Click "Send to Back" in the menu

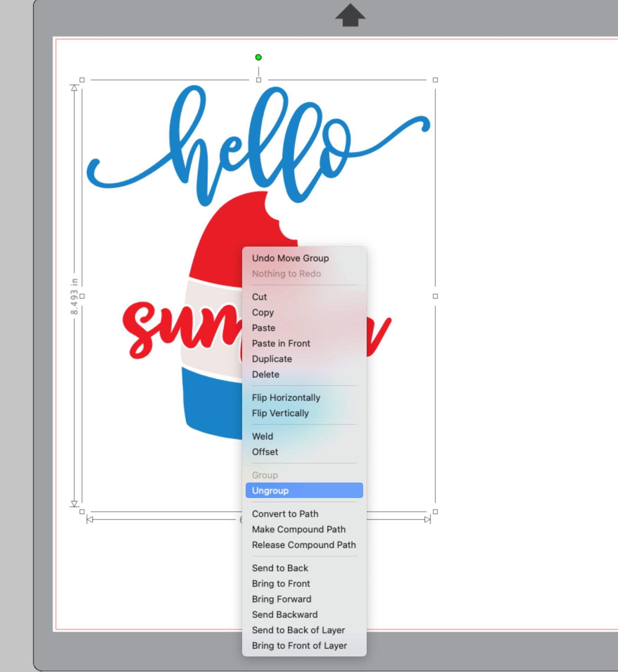(280, 568)
